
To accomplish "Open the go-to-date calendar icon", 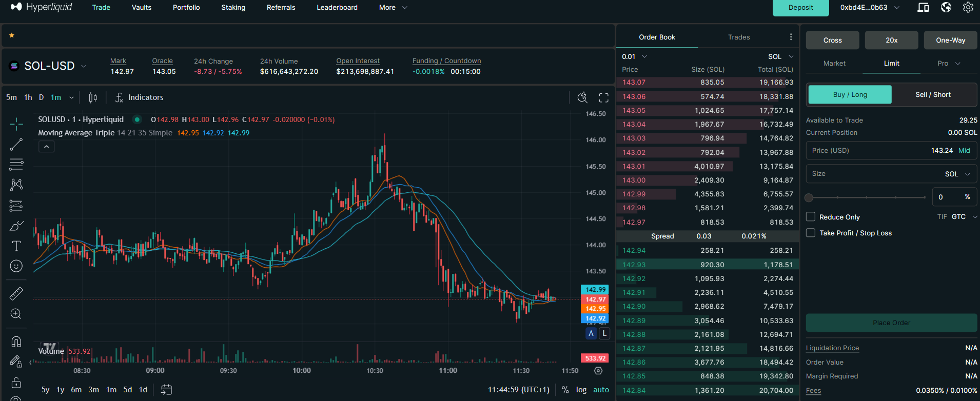I will coord(166,390).
